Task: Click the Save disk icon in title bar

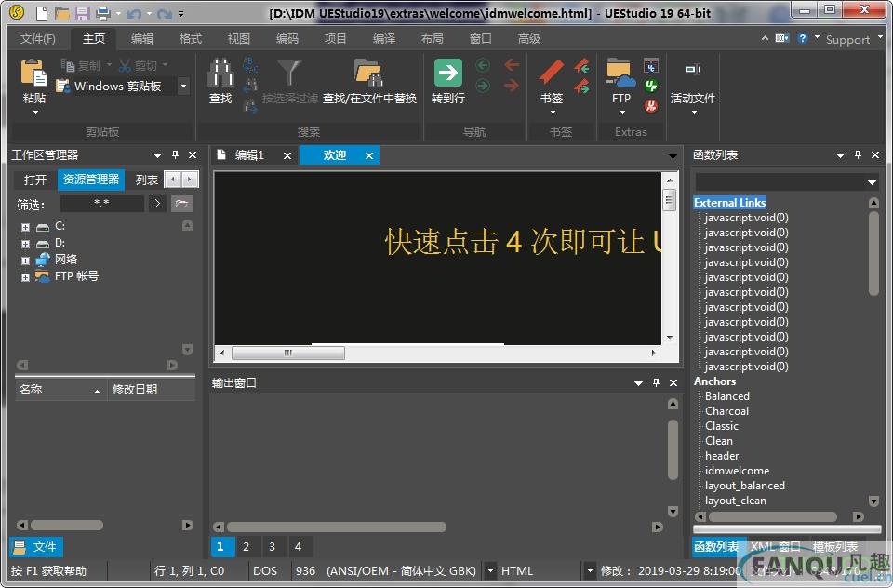Action: [x=83, y=12]
